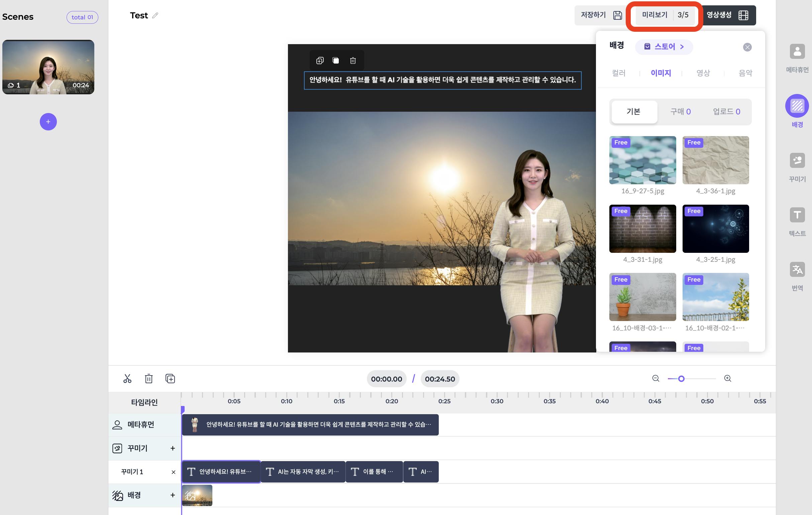Click the timeline trash delete icon
Viewport: 812px width, 515px height.
point(149,379)
